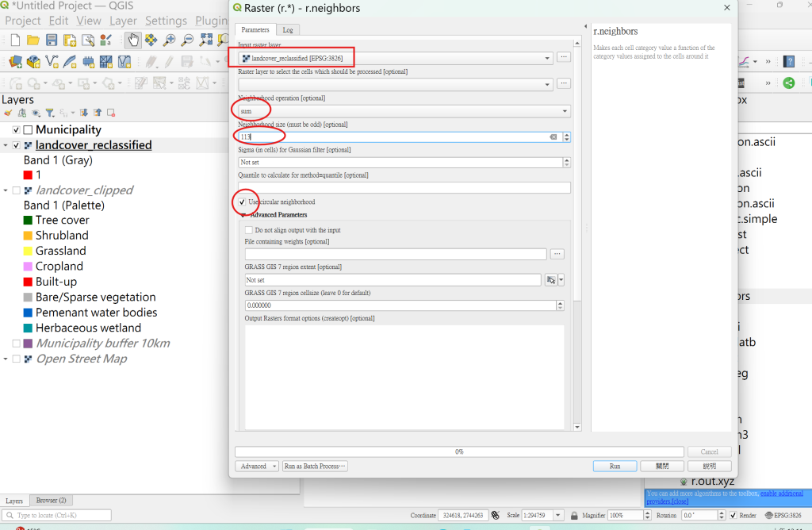Open the Advanced button dropdown

258,467
